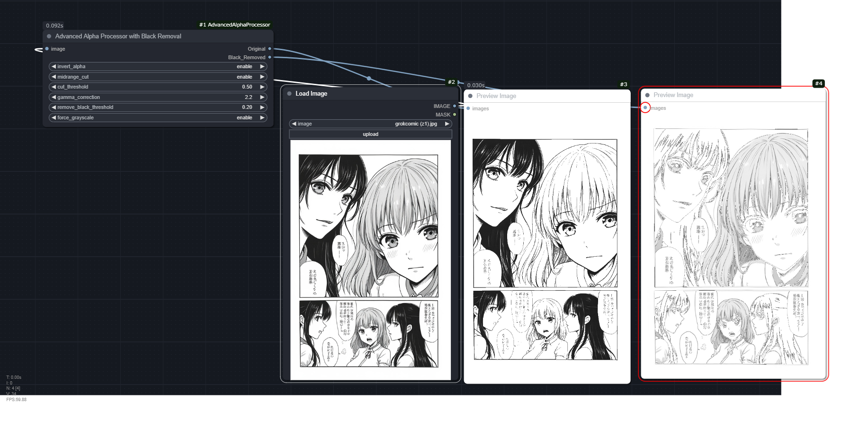Open the image file dropdown showing grokcomic (z1).jpg
Screen dimensions: 868x439
[x=370, y=124]
